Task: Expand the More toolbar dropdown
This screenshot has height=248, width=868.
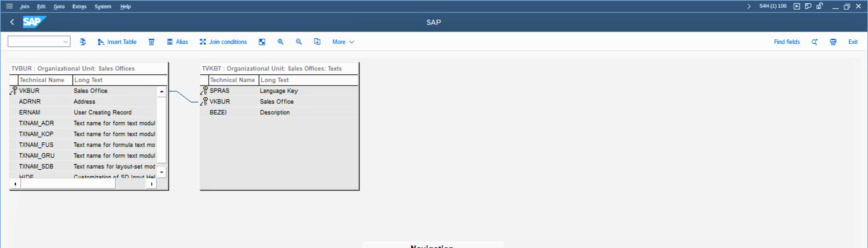Action: point(343,42)
